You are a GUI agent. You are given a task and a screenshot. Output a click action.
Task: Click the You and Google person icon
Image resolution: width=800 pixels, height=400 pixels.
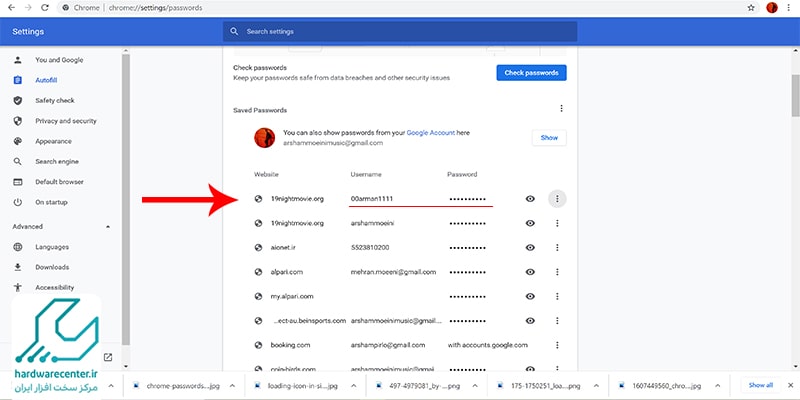click(x=18, y=60)
